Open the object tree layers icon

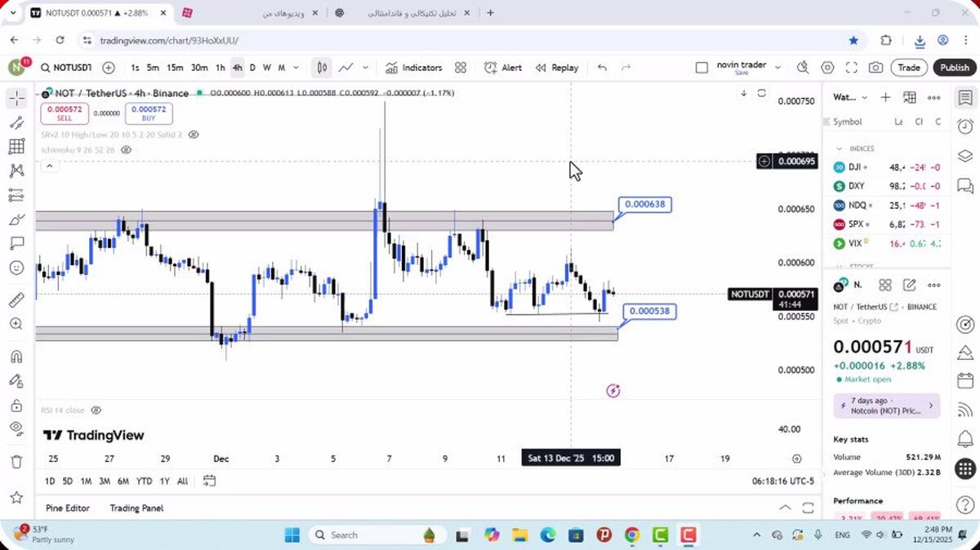[965, 156]
